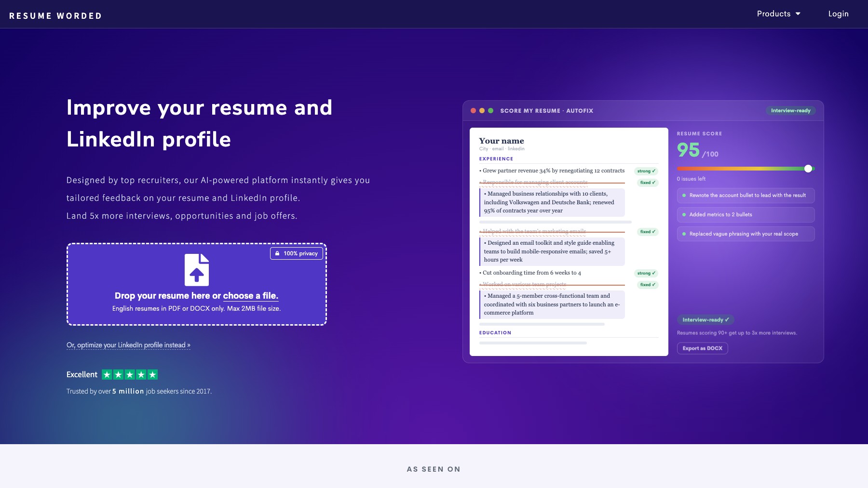
Task: Click Resumes scoring 90+ note
Action: tap(737, 333)
